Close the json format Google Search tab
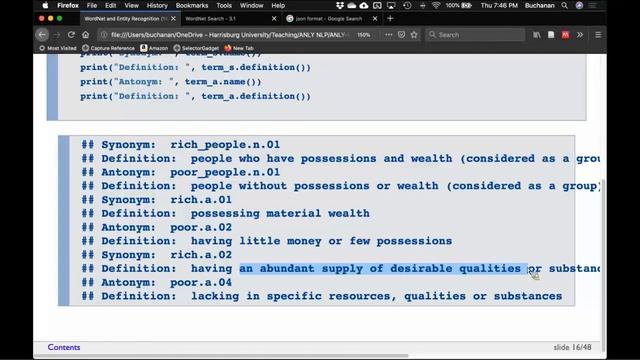This screenshot has height=360, width=640. [x=375, y=19]
